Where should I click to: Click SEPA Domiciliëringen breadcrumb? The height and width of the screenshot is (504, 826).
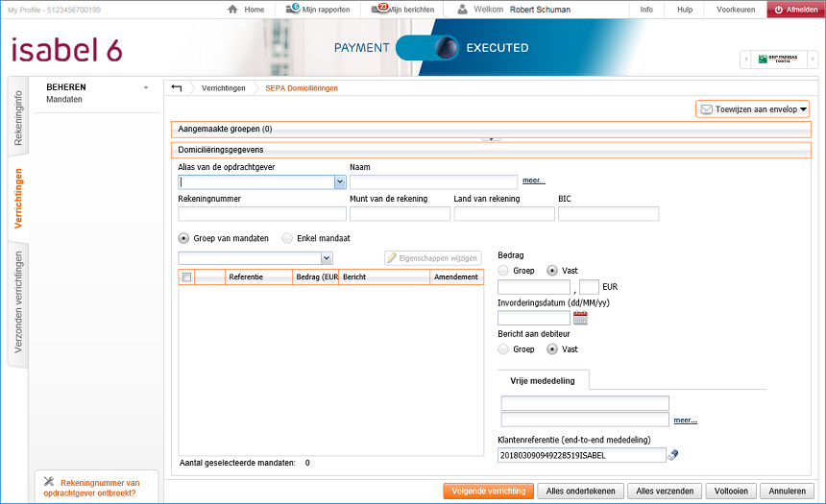[302, 88]
